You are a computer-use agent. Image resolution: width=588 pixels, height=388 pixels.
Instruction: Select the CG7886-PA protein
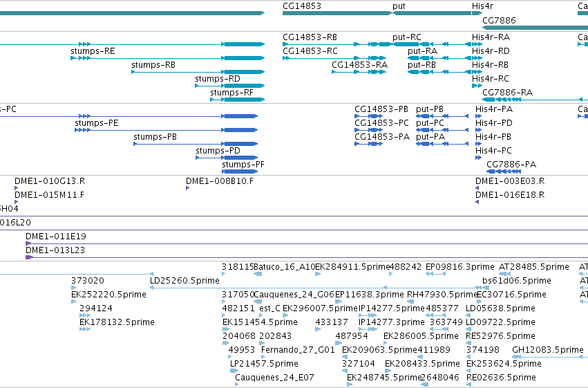click(x=504, y=172)
